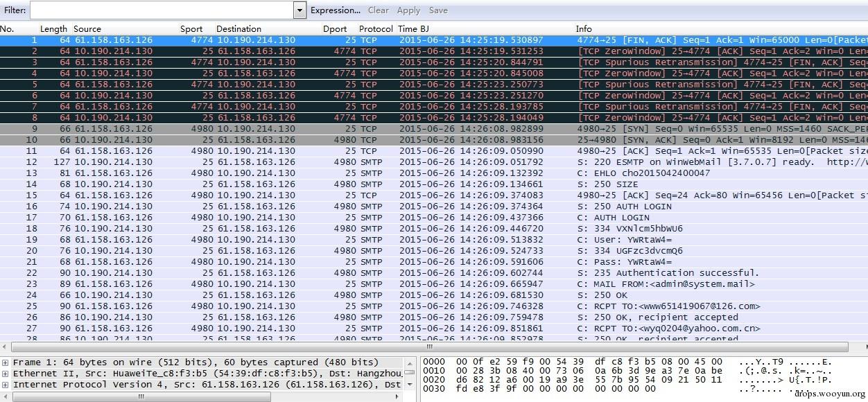Expand the Frame 1 tree node
Screen dimensions: 868x402
pos(6,362)
